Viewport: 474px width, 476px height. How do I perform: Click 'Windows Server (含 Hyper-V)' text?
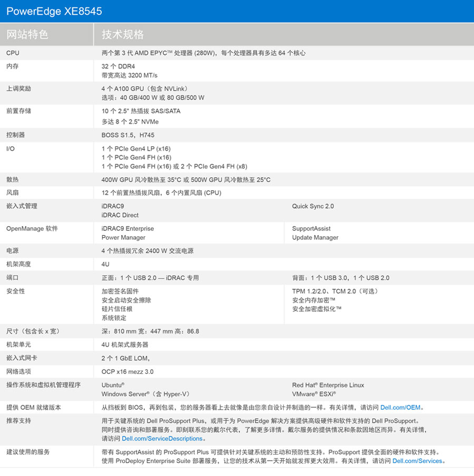[145, 394]
